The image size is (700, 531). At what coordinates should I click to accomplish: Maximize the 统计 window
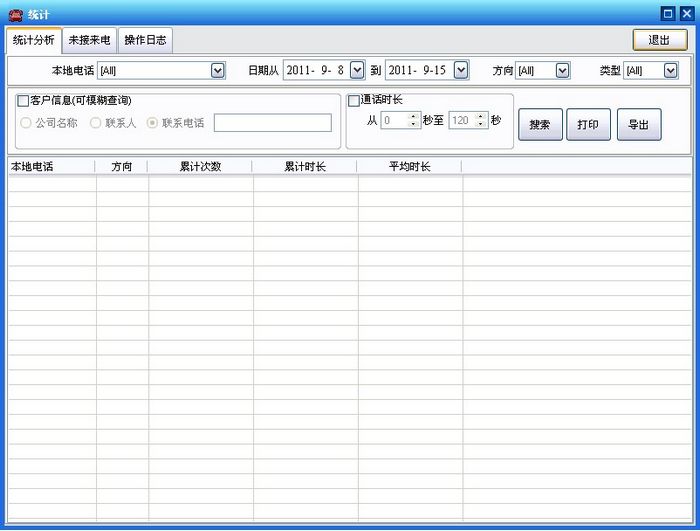pos(668,13)
